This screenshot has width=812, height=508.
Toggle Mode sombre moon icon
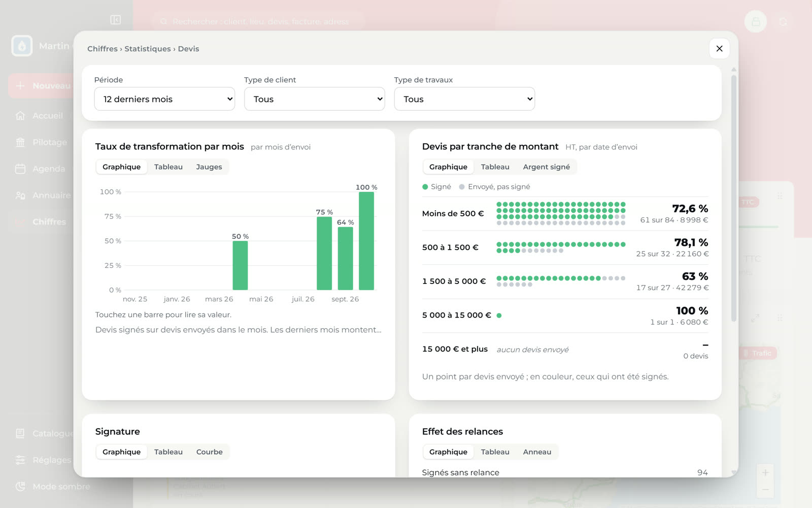(20, 486)
